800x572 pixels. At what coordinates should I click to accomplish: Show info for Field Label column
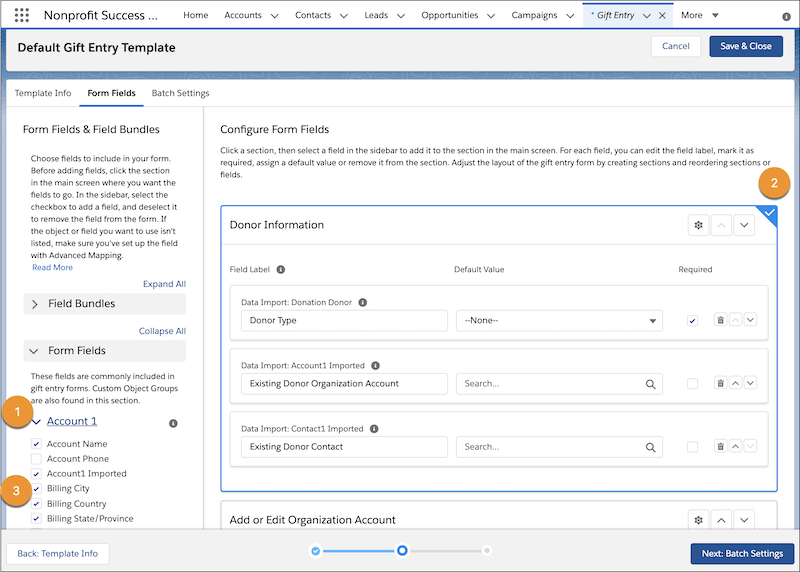coord(281,269)
